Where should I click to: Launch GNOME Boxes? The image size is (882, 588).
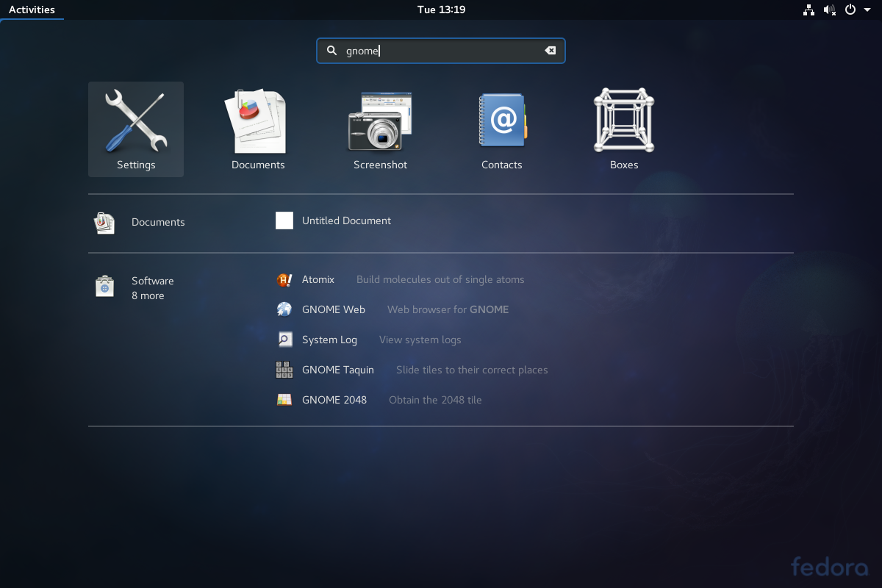(623, 129)
